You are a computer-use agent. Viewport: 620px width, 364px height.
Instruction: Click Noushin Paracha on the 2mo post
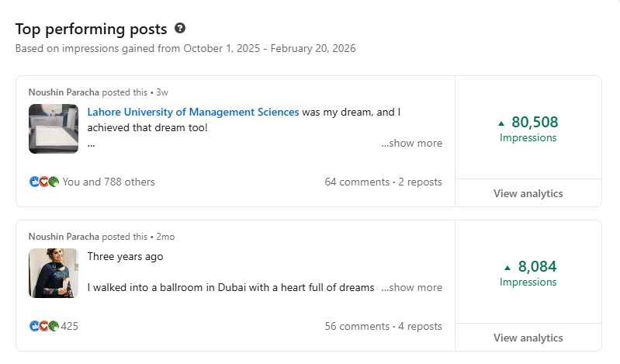64,237
